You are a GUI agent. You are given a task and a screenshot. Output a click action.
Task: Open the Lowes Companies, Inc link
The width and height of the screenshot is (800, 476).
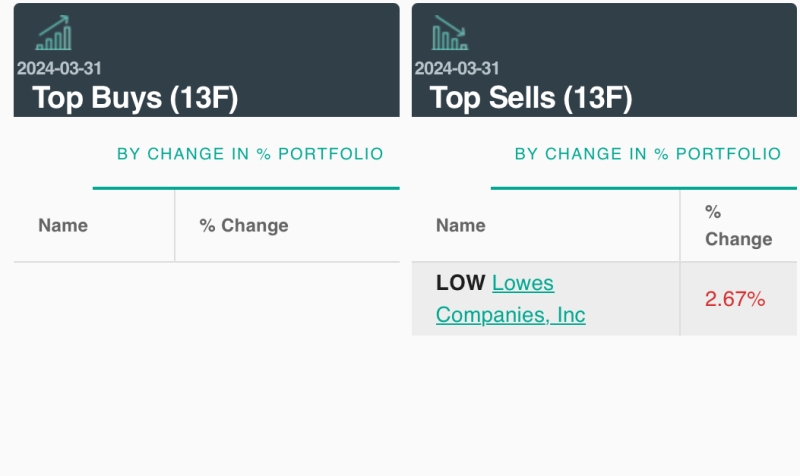tap(511, 299)
